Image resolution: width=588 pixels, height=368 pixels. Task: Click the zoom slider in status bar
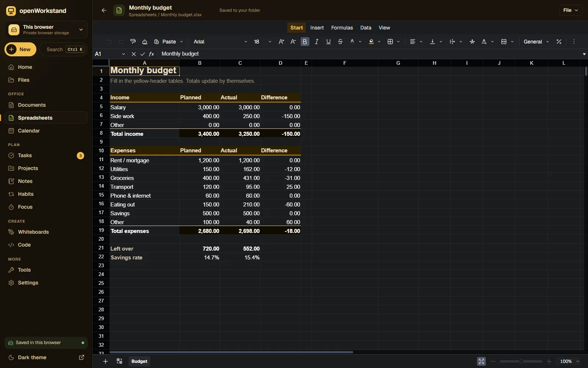point(521,361)
